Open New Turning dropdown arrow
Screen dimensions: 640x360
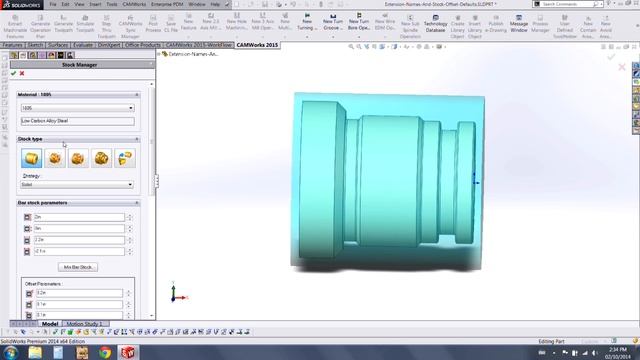(x=307, y=37)
